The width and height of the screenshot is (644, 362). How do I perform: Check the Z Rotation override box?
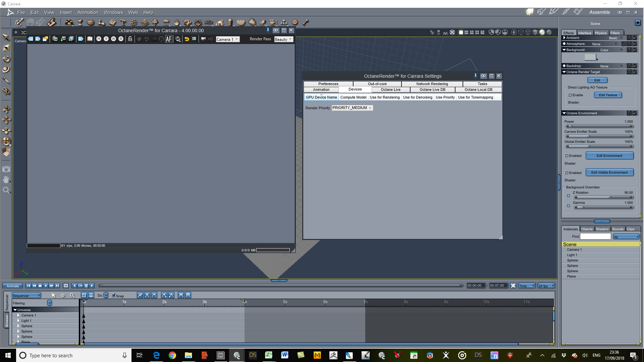(x=568, y=195)
